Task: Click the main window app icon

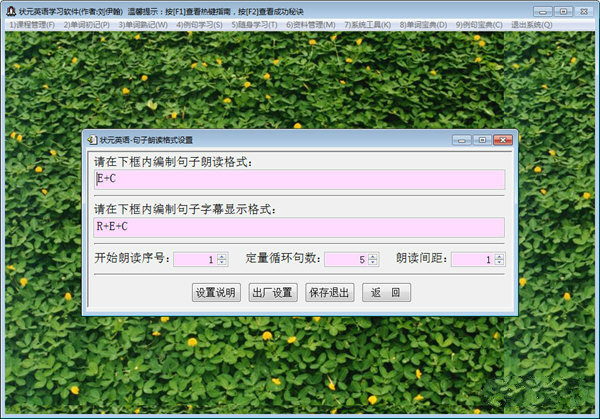Action: 11,11
